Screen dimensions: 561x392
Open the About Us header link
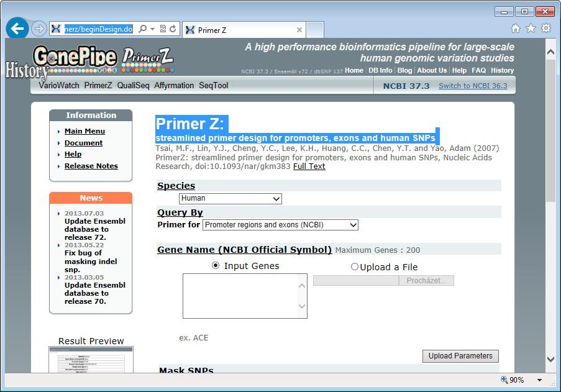(432, 70)
